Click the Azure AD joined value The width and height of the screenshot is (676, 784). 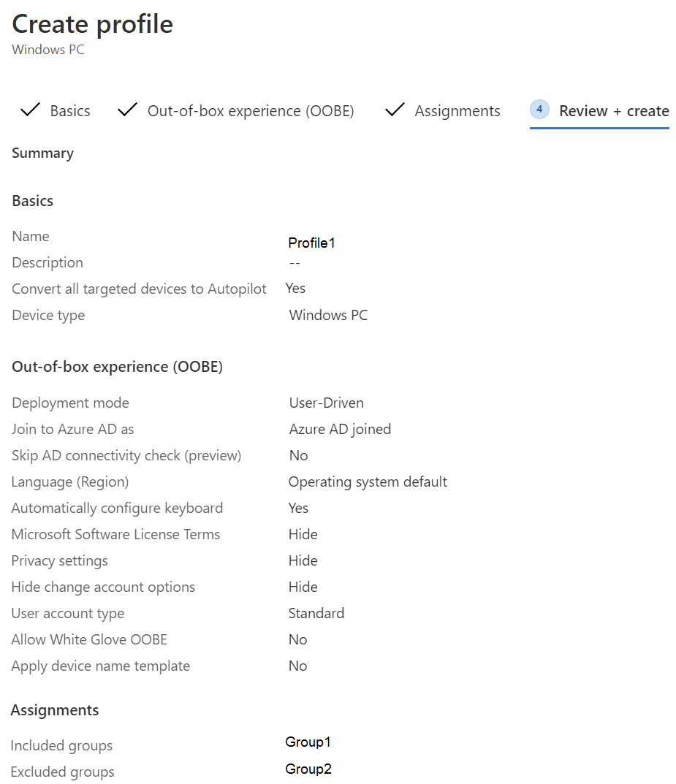tap(340, 429)
